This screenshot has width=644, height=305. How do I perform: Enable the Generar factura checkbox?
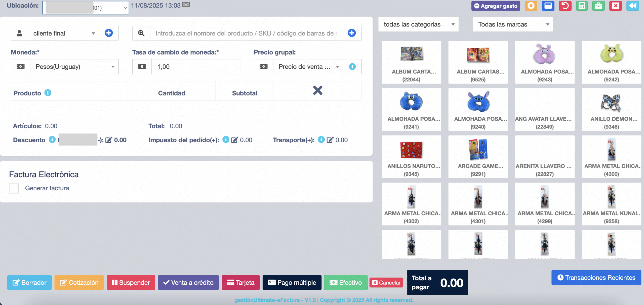(x=14, y=188)
